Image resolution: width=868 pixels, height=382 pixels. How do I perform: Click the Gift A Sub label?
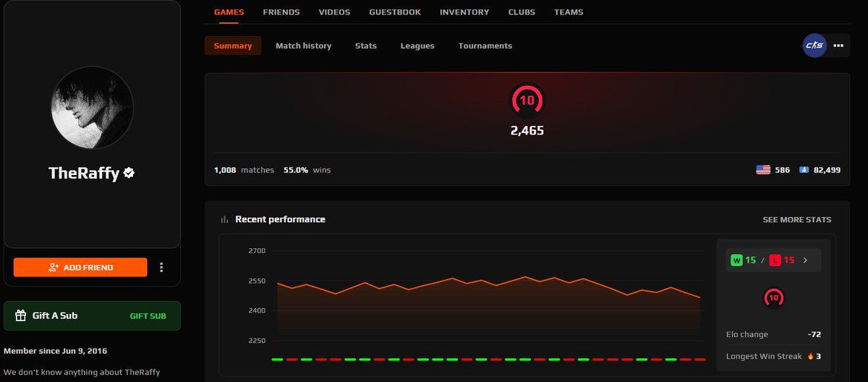[x=55, y=315]
